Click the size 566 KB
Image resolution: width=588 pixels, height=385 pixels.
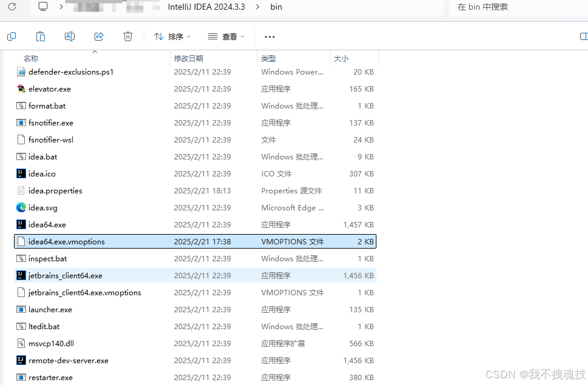click(x=361, y=344)
